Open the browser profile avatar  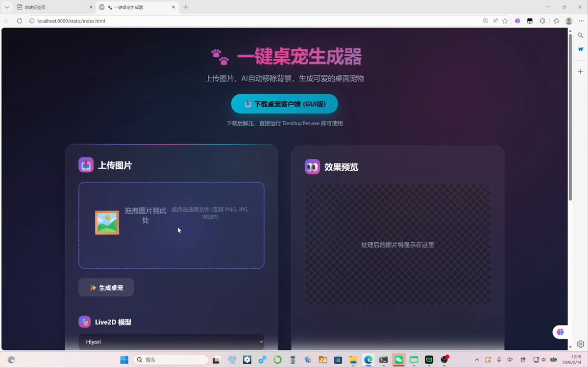[569, 21]
